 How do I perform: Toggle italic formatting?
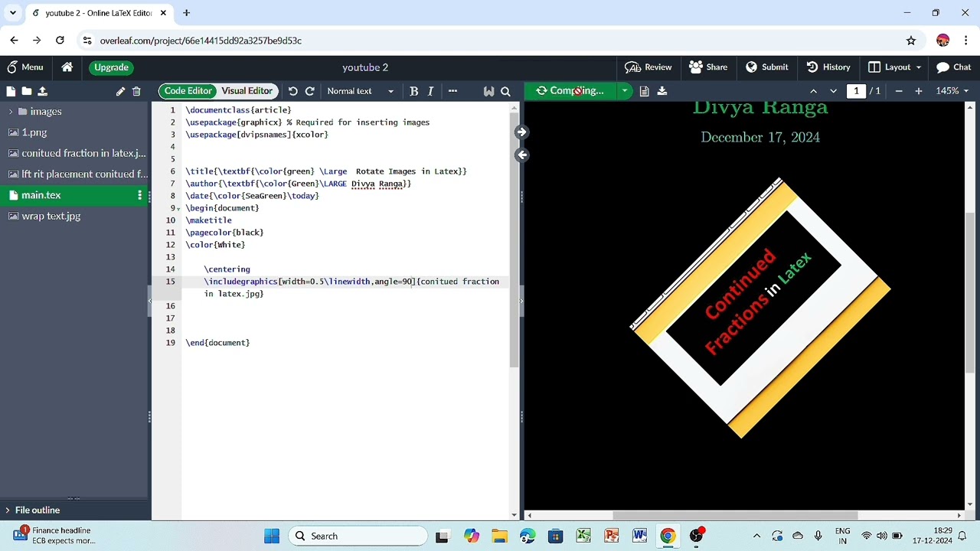point(430,91)
